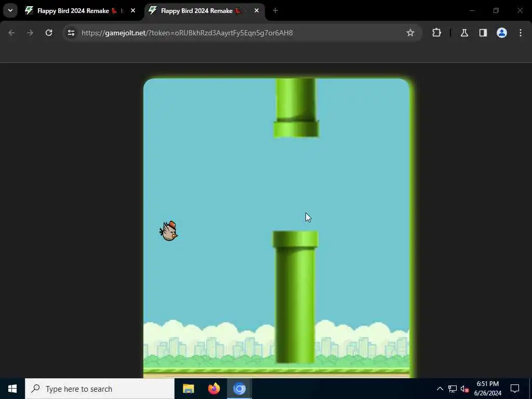Open File Explorer from the taskbar
This screenshot has height=399, width=532.
click(x=188, y=389)
